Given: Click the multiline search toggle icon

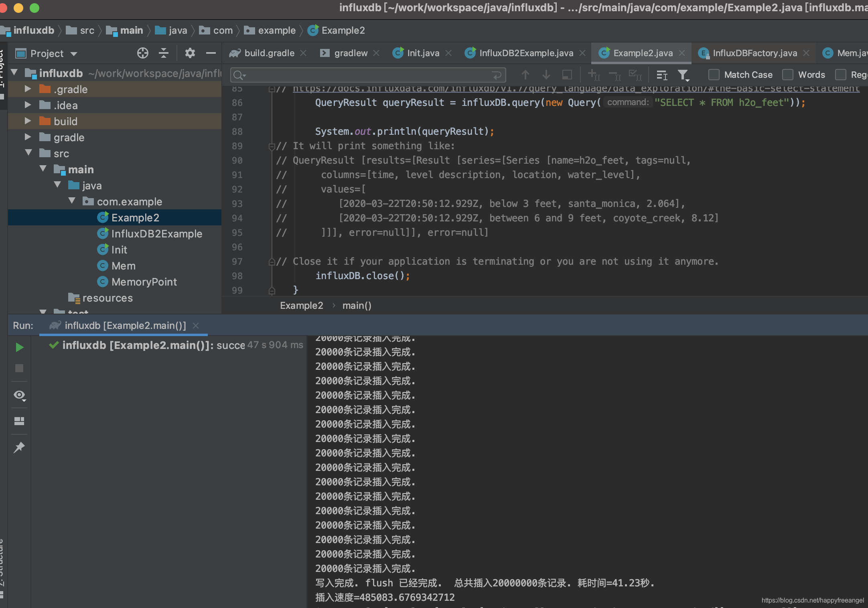Looking at the screenshot, I should click(662, 75).
